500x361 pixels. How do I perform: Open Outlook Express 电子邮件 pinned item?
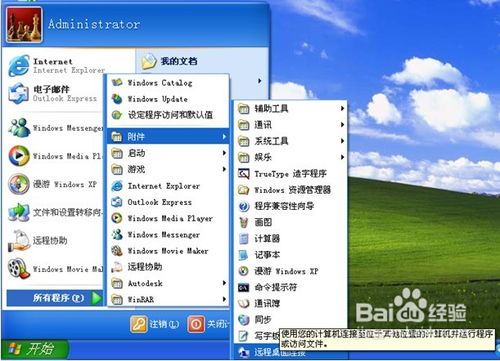point(53,94)
